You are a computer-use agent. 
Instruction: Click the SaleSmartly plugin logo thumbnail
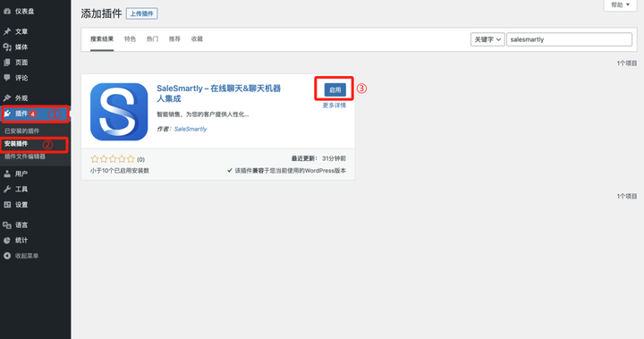pos(119,112)
